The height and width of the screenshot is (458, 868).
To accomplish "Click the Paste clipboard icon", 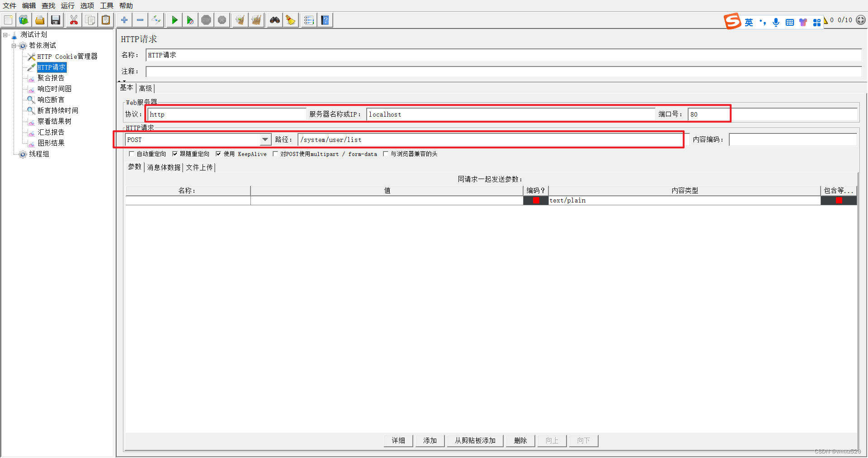I will pyautogui.click(x=106, y=20).
